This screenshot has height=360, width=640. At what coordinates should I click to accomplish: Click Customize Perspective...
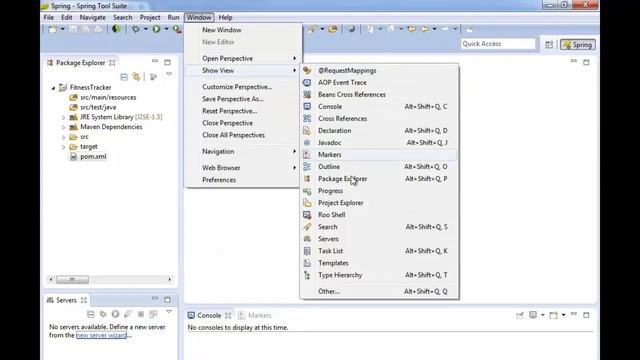pyautogui.click(x=242, y=87)
